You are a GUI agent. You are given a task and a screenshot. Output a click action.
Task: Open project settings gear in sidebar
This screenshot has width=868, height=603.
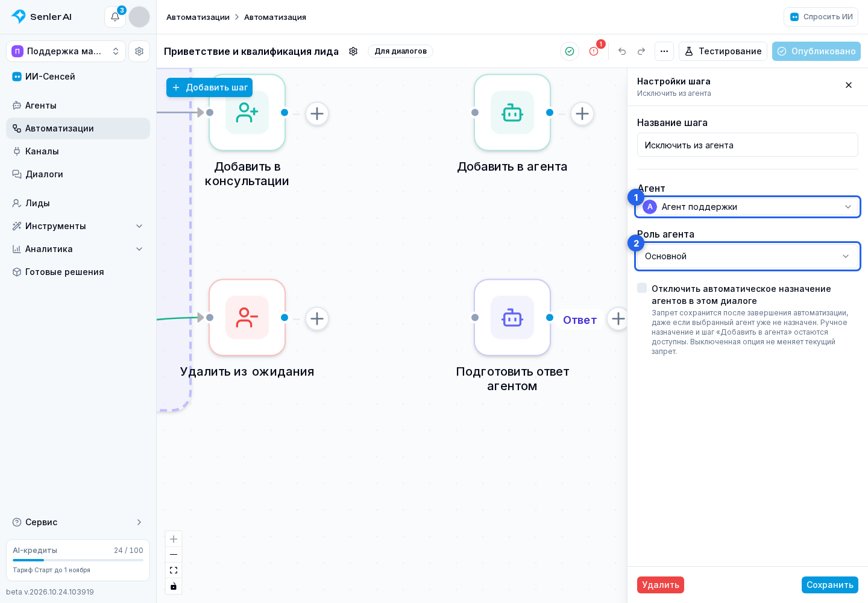pos(139,51)
